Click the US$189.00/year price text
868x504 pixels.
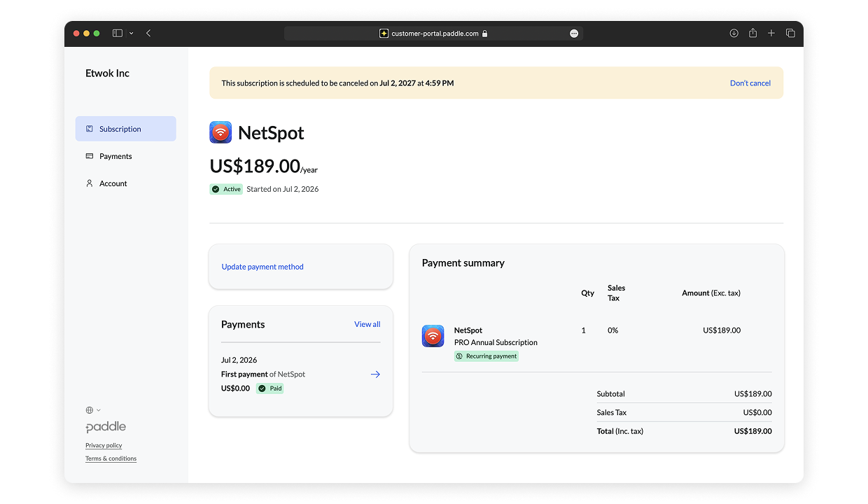point(264,166)
